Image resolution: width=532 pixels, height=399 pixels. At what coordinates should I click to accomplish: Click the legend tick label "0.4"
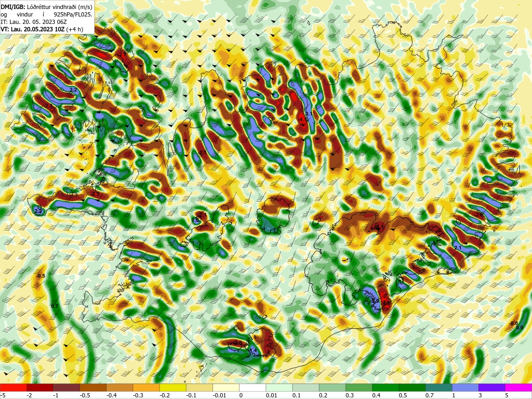point(377,395)
